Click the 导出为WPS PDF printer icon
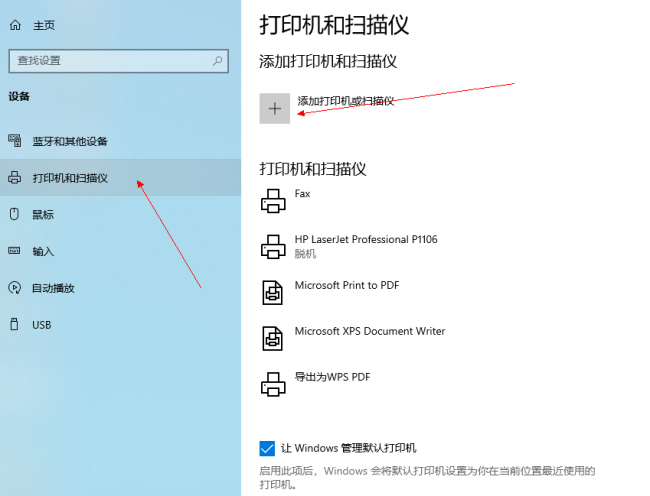 point(273,384)
